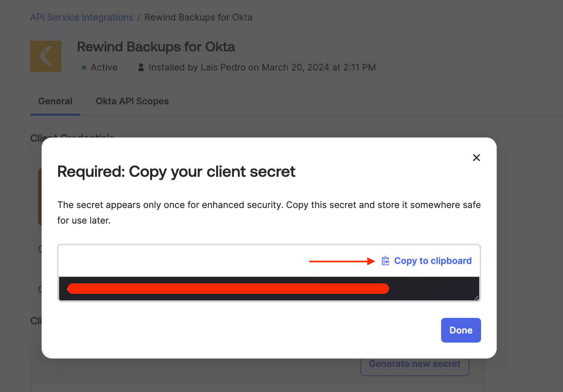The width and height of the screenshot is (563, 392).
Task: Click the Installed by Lais Pedro text
Action: (x=262, y=67)
